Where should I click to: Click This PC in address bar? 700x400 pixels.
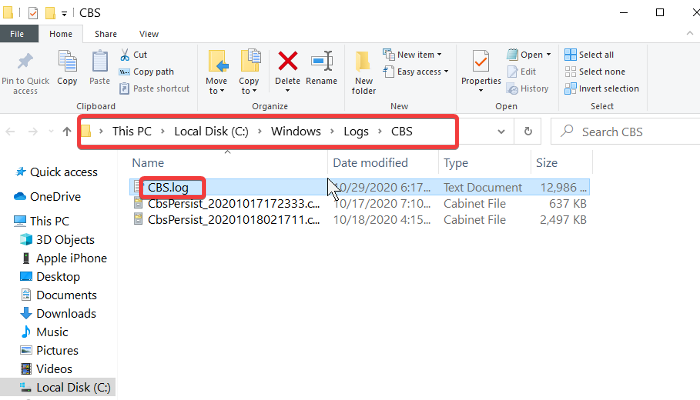tap(132, 131)
